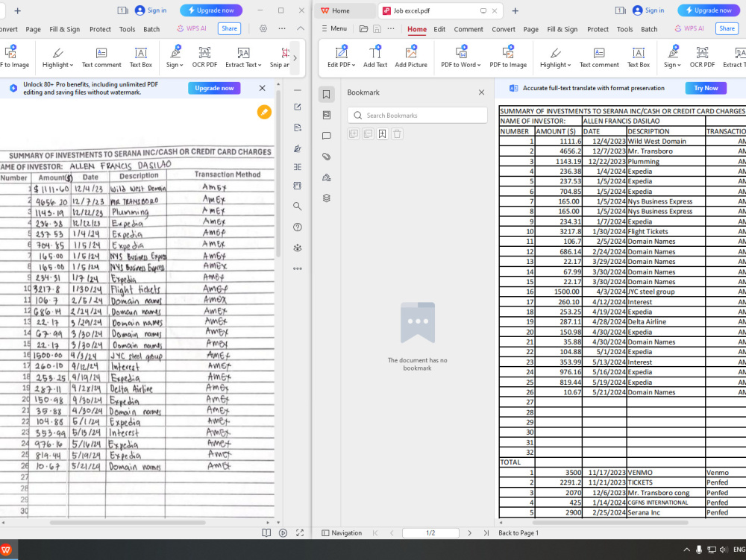Open Protect tab in left window
Screen dimensions: 746x560
tap(100, 29)
